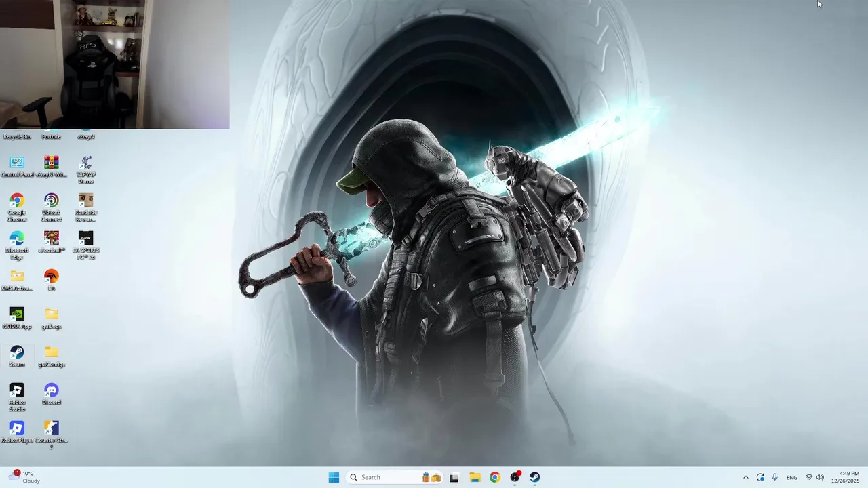Viewport: 868px width, 488px height.
Task: Open the EA app desktop shortcut
Action: pos(51,281)
